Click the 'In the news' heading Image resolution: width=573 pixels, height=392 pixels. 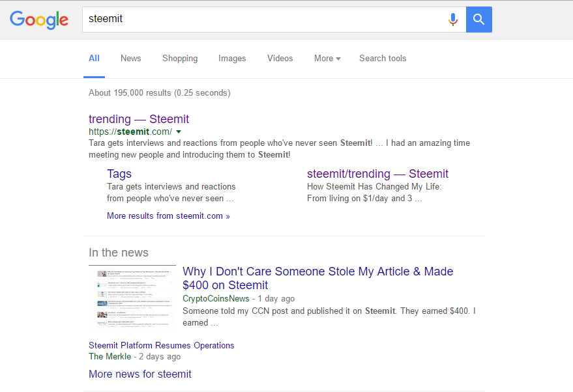tap(119, 253)
